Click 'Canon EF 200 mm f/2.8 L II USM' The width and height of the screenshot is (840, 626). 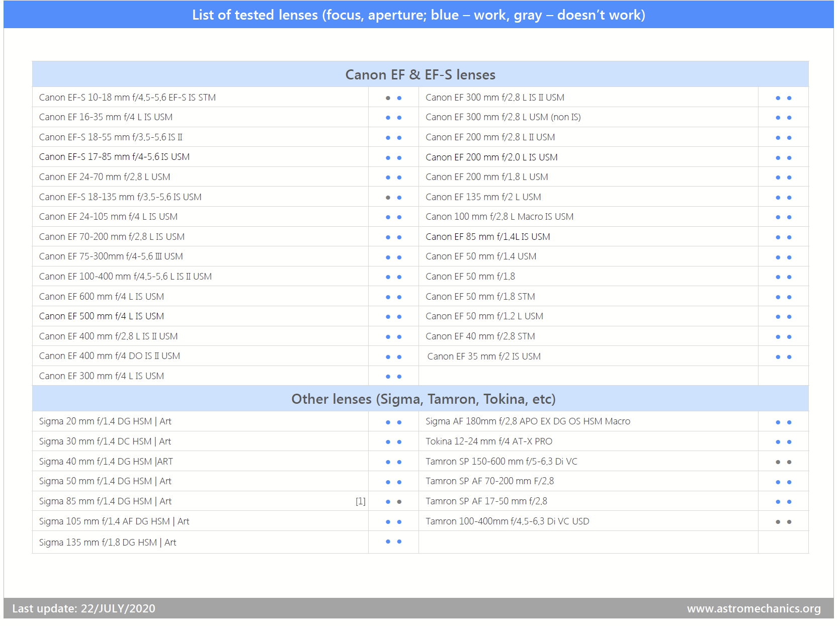coord(490,137)
